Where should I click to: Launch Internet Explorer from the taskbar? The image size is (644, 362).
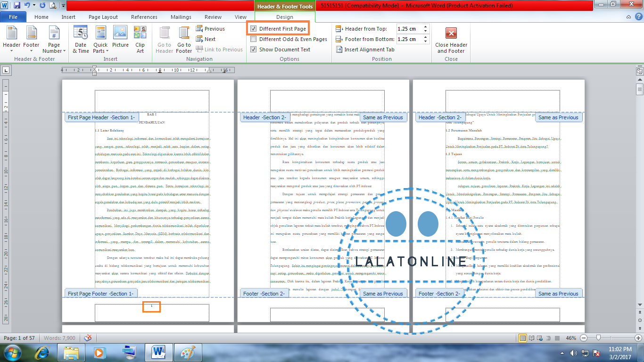(42, 352)
